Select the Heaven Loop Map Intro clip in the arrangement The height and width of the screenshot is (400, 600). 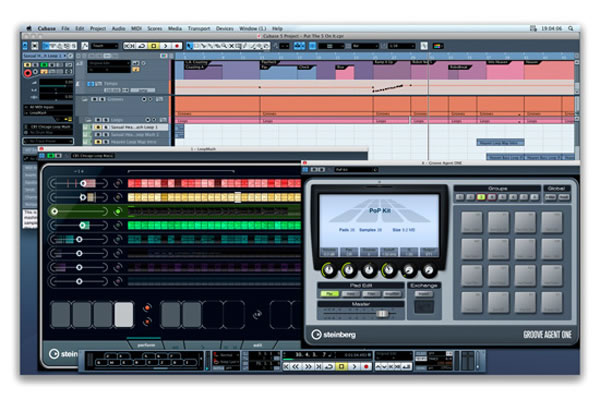click(500, 142)
